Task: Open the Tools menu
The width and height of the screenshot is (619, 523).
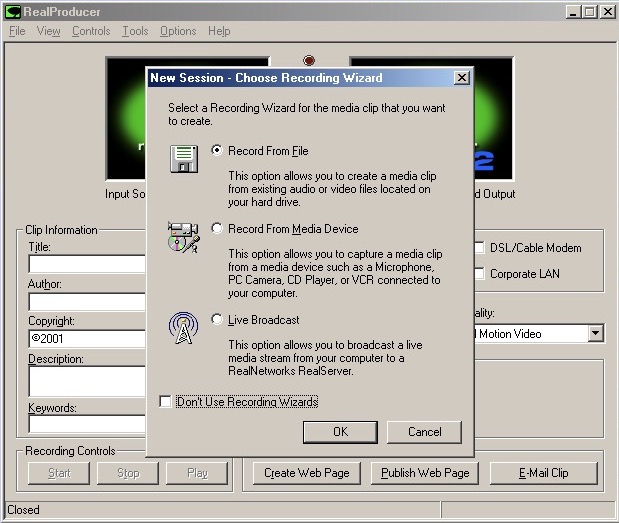Action: click(135, 31)
